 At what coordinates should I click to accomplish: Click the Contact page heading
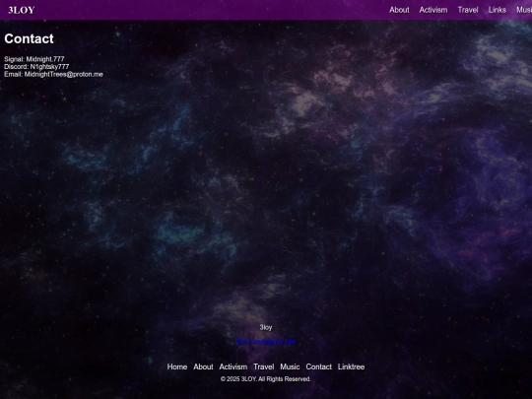[29, 38]
